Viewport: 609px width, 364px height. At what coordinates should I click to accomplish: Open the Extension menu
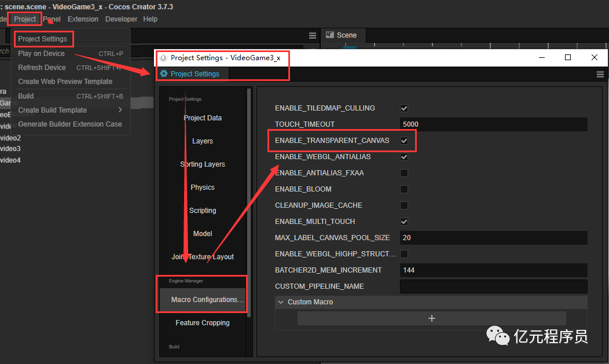pos(83,19)
